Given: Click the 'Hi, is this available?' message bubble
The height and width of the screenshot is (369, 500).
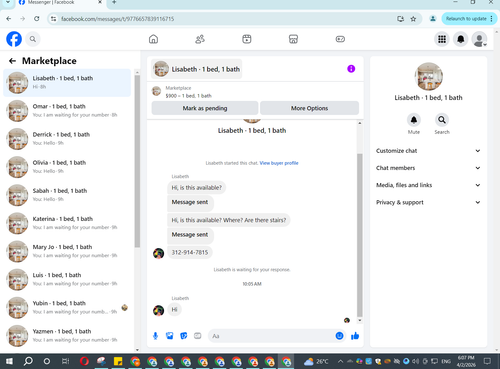Looking at the screenshot, I should (197, 188).
